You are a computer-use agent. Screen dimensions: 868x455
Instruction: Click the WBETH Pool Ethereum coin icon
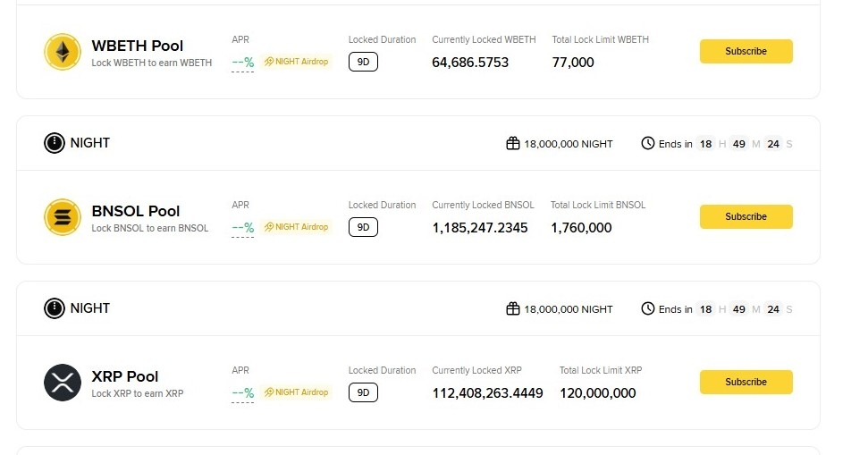pos(63,52)
